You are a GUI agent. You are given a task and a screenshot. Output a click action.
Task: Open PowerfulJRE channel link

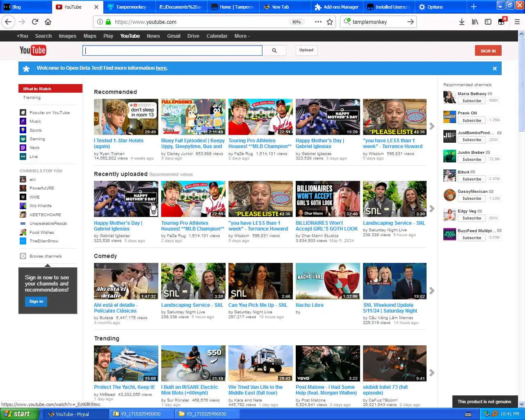[41, 188]
